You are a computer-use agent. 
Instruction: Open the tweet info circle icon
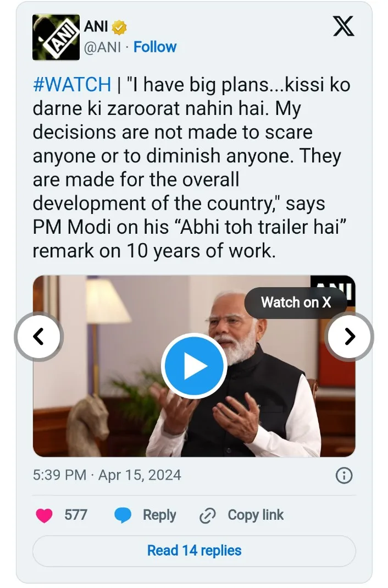(x=343, y=475)
